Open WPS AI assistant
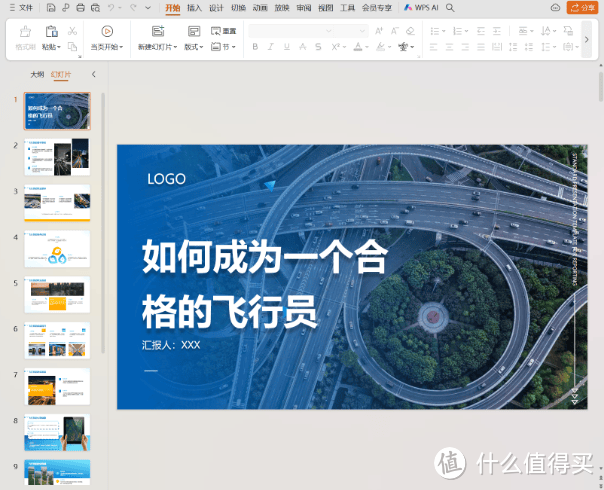Viewport: 604px width, 490px height. pyautogui.click(x=421, y=7)
